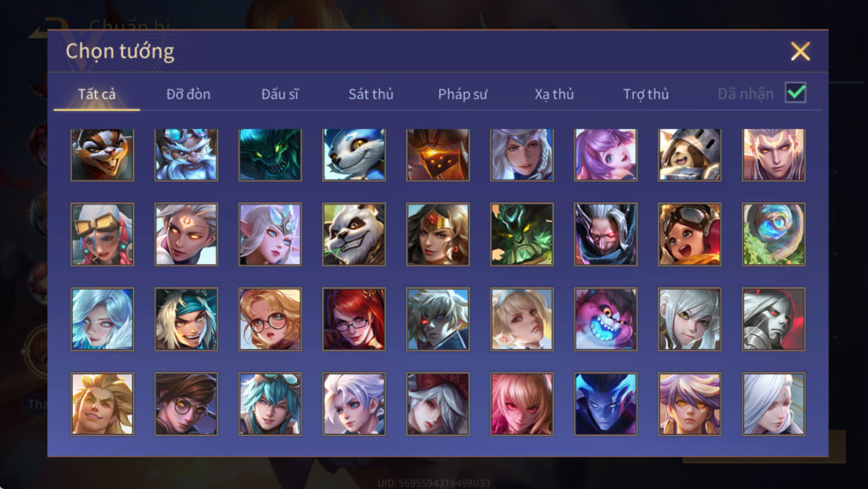Choose the white-bearded dwarf with goggles
The height and width of the screenshot is (489, 868).
tap(186, 155)
